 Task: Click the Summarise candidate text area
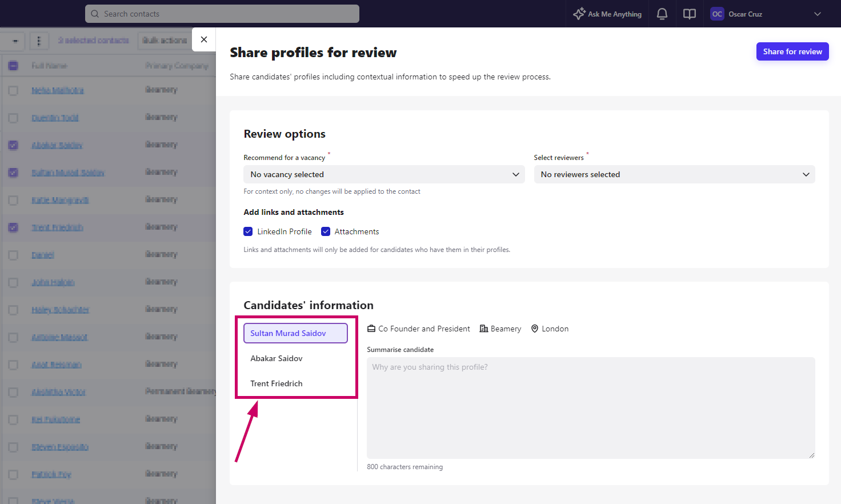point(591,408)
